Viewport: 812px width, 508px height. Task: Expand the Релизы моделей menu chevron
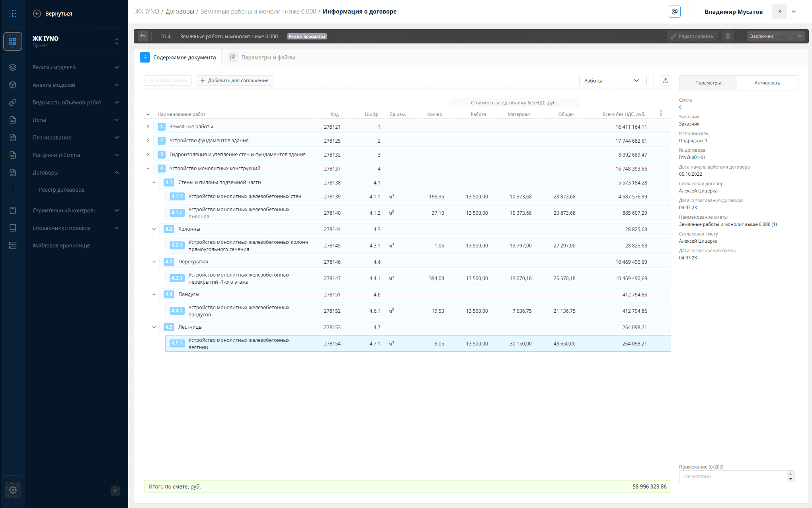[x=117, y=67]
